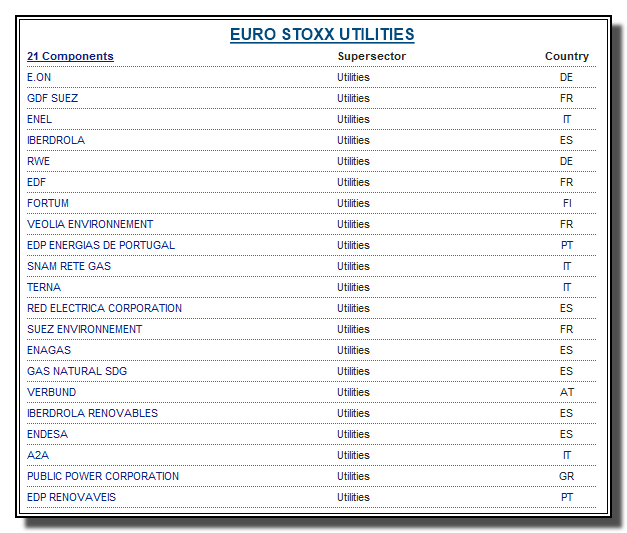Screen dimensions: 627x533
Task: Open the FORTUM component link
Action: click(x=48, y=203)
